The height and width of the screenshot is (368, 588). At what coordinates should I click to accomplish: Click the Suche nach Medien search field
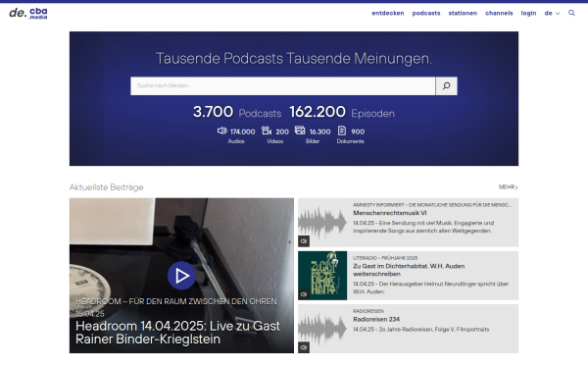click(x=283, y=86)
